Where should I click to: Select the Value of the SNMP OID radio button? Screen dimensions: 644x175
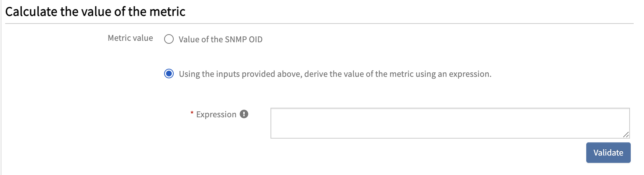click(x=169, y=39)
